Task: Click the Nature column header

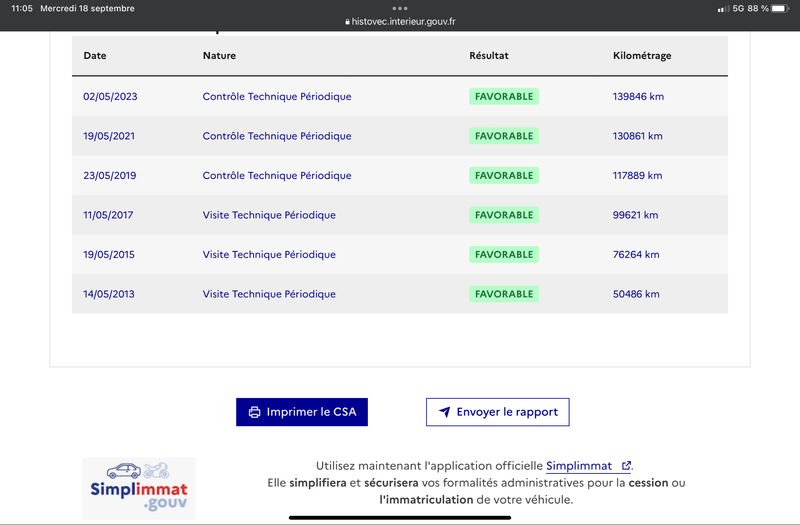Action: (219, 56)
